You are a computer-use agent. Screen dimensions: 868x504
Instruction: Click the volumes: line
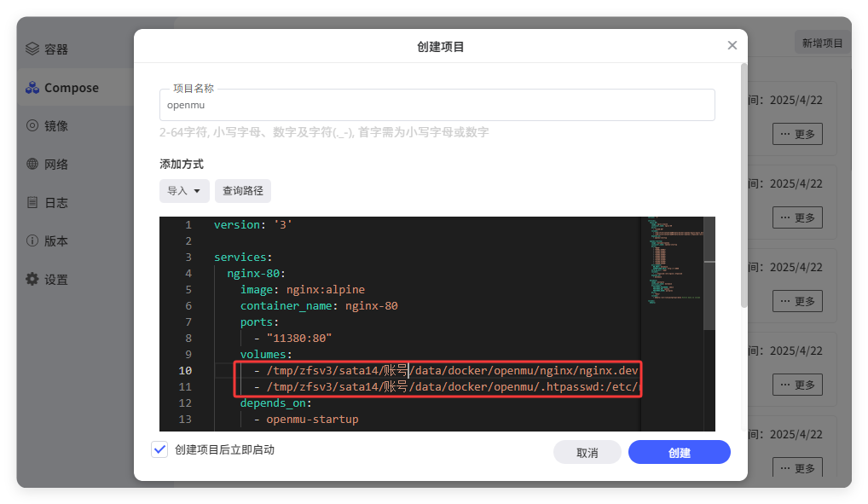pos(266,354)
